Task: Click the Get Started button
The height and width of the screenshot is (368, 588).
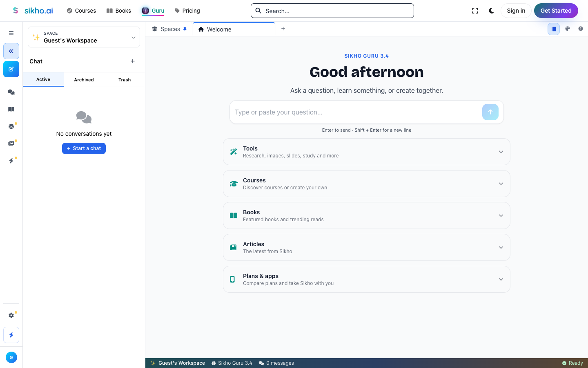Action: tap(556, 11)
